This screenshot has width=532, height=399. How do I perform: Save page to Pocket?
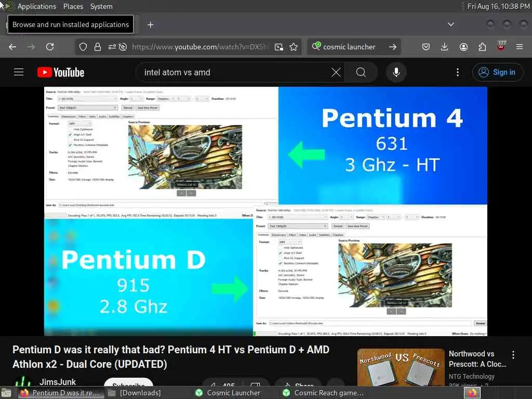click(x=426, y=47)
